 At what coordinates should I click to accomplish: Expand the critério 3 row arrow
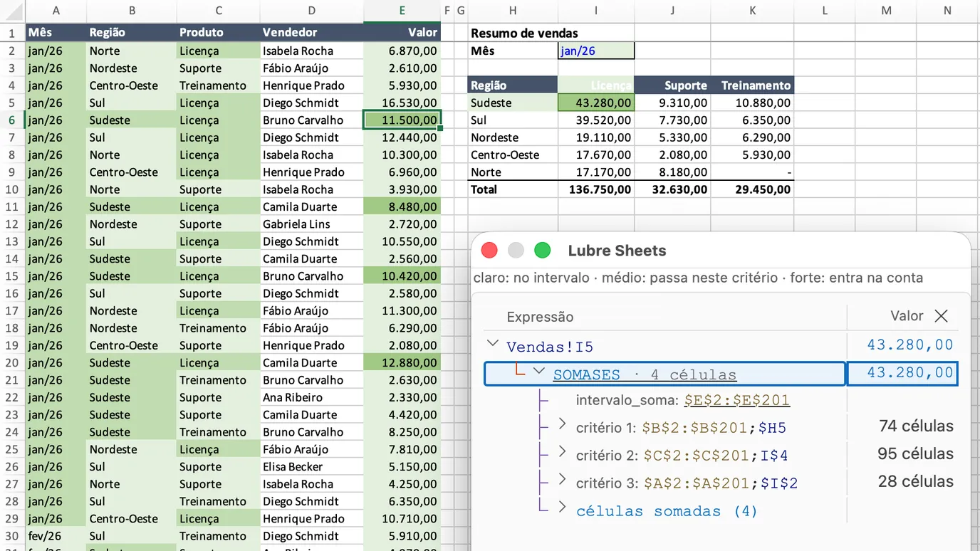[x=563, y=479]
